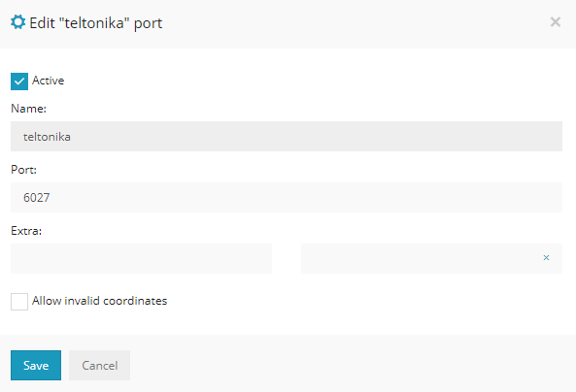Click the white checkmark inside the Active box

[19, 82]
